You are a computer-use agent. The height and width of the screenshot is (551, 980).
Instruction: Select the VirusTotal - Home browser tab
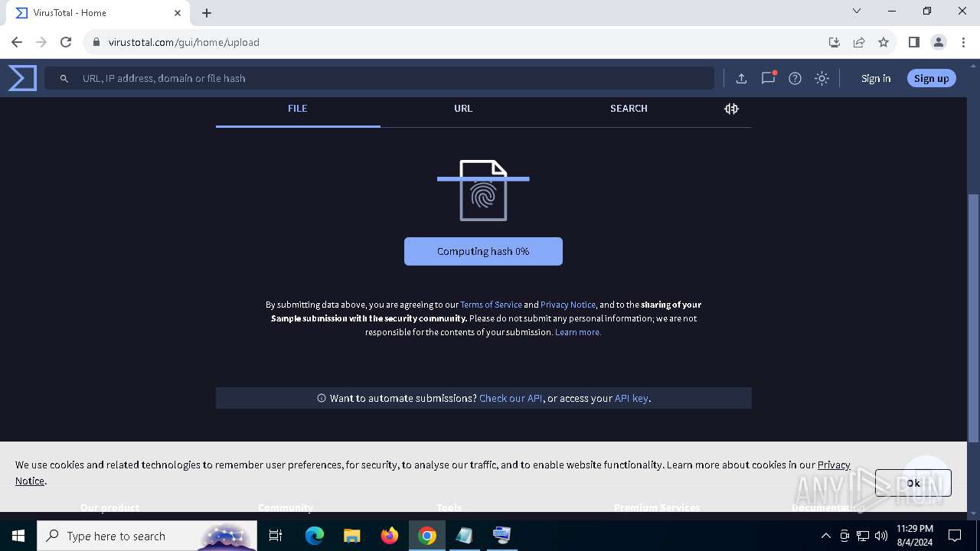click(x=97, y=13)
